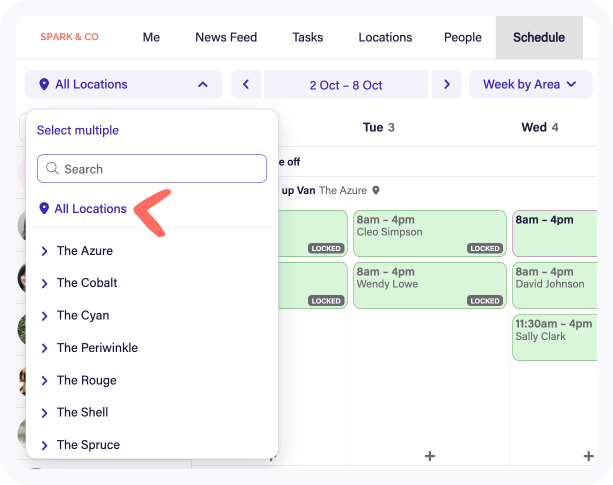Click the Spark & Co logo
The width and height of the screenshot is (613, 485).
click(69, 37)
